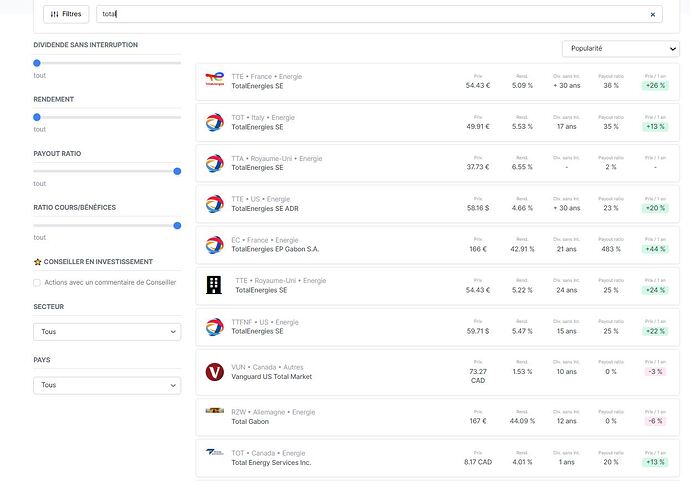
Task: Click the Dividende sans interruption slider handle
Action: pyautogui.click(x=37, y=63)
